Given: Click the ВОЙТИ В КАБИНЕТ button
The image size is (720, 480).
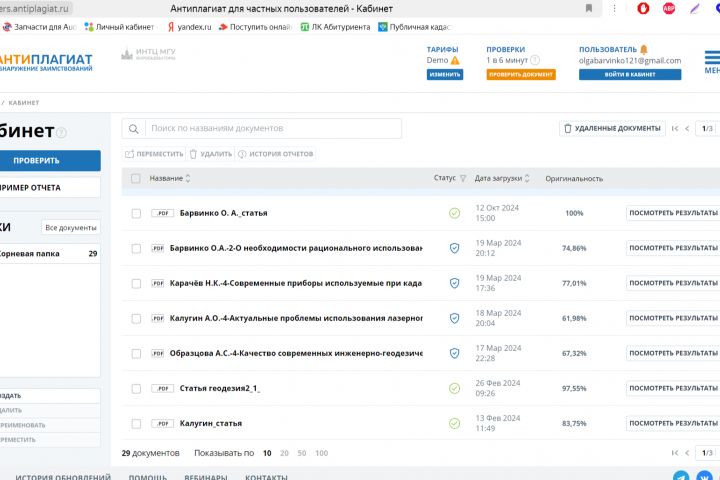Looking at the screenshot, I should pos(630,74).
